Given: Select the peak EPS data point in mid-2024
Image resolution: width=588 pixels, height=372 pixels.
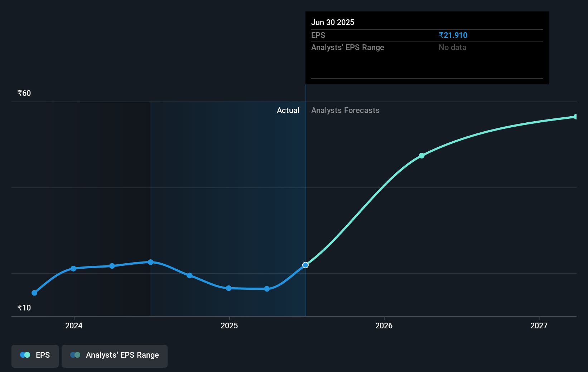Looking at the screenshot, I should coord(151,262).
